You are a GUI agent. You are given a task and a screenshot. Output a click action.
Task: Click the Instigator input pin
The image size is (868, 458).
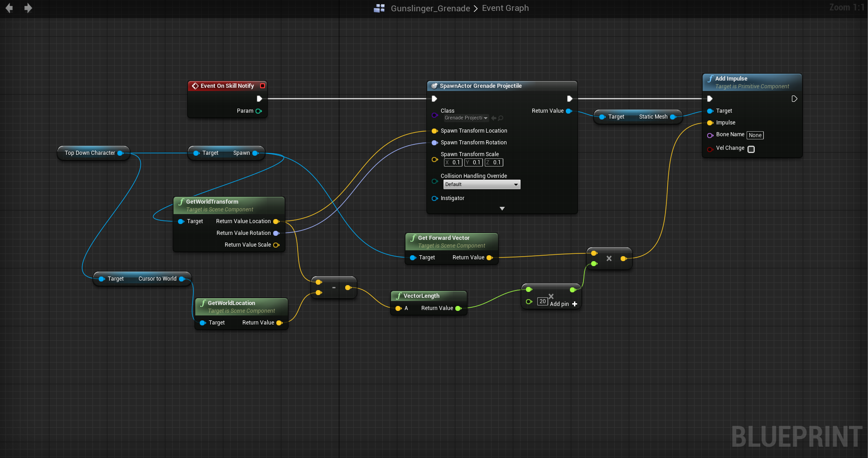(x=434, y=198)
